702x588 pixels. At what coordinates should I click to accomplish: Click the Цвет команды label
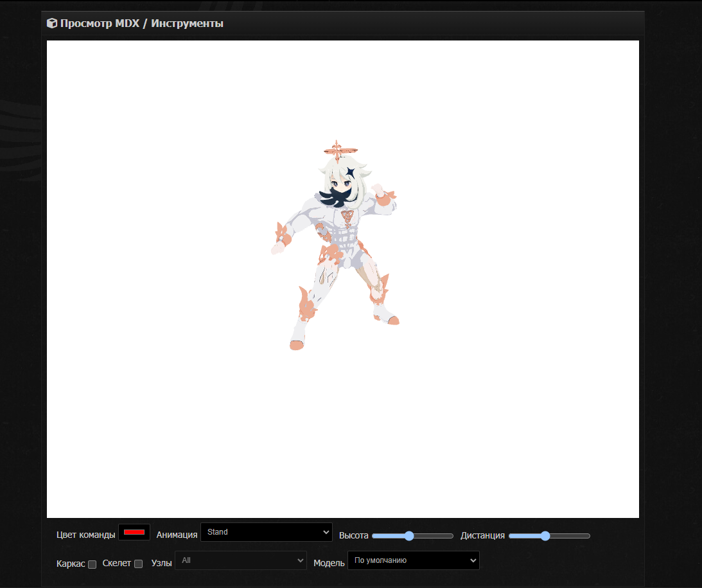[x=85, y=535]
